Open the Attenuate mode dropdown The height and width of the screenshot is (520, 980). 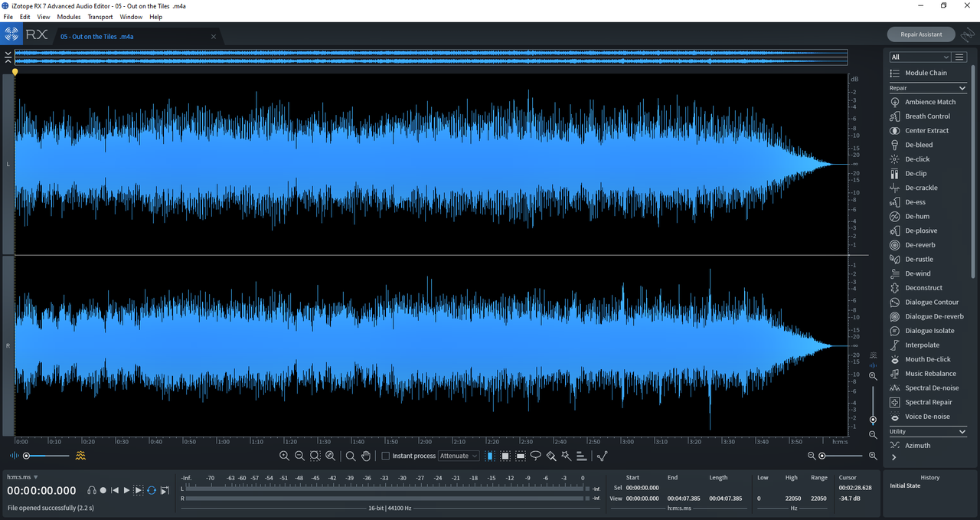[459, 456]
